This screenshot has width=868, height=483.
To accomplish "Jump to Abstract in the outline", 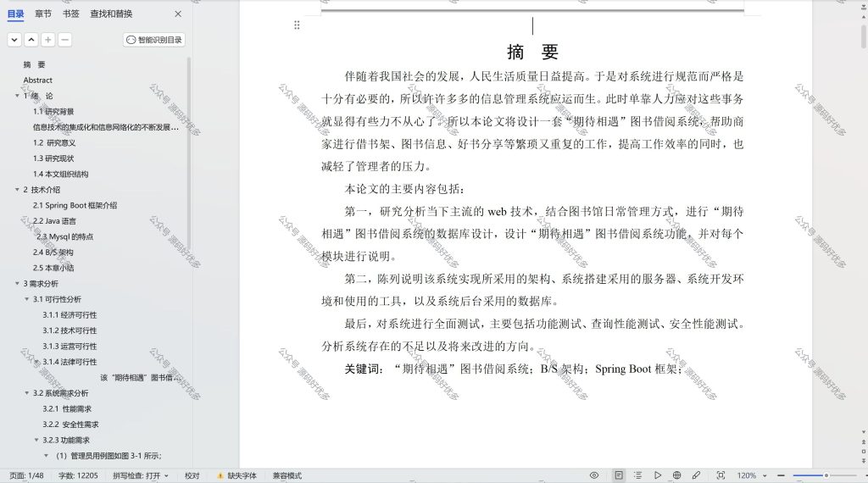I will click(x=37, y=80).
